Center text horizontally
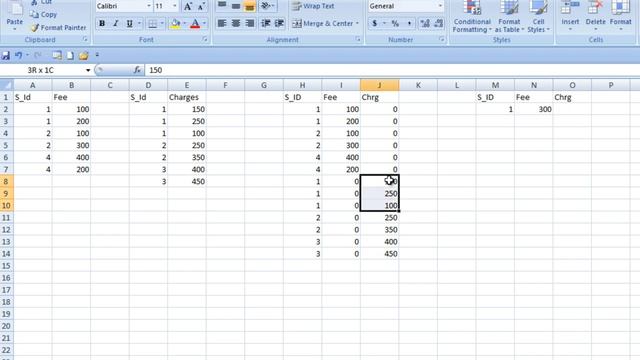640x360 pixels. [236, 23]
